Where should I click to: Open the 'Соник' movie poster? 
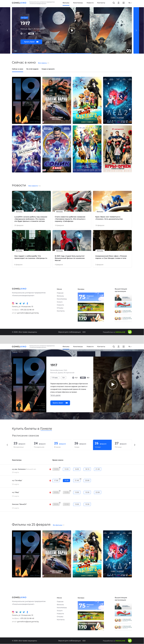point(57,149)
